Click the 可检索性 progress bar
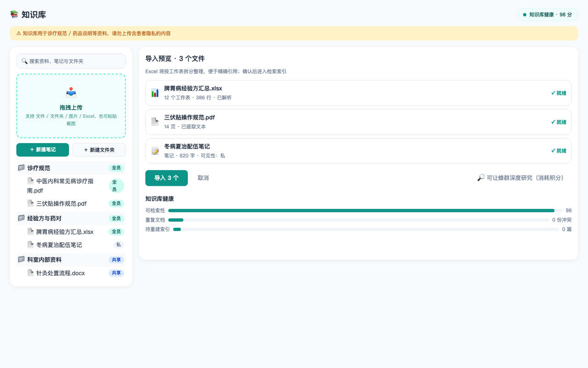The height and width of the screenshot is (368, 588). coord(365,210)
